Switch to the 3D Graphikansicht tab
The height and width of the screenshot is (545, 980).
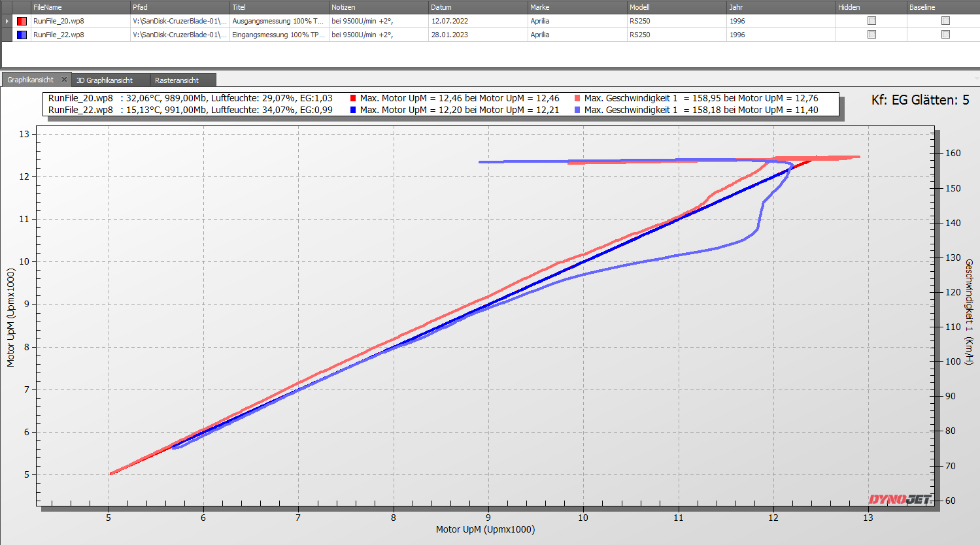click(x=105, y=80)
